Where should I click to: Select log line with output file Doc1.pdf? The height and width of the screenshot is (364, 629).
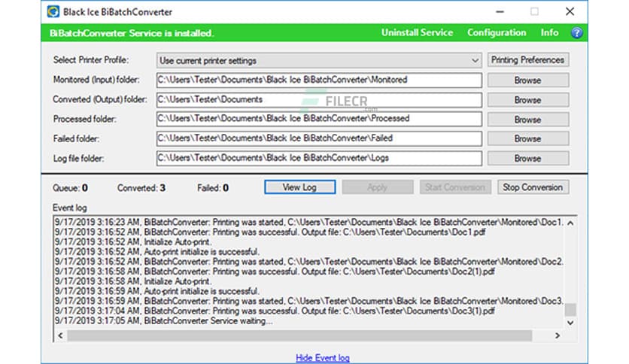[270, 232]
